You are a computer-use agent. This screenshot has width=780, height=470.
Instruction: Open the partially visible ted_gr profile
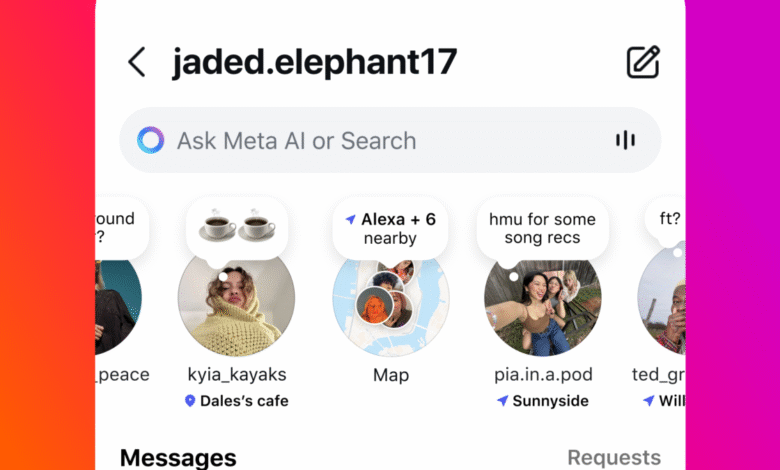[662, 303]
